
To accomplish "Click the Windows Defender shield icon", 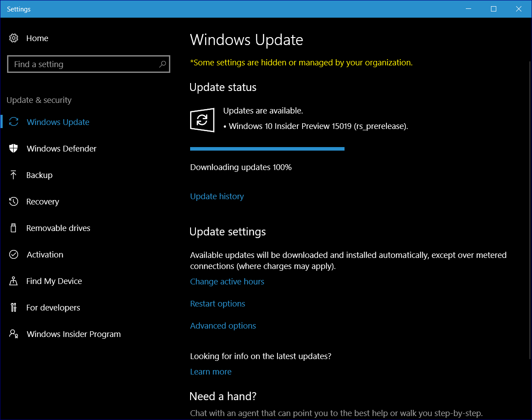I will (x=14, y=149).
